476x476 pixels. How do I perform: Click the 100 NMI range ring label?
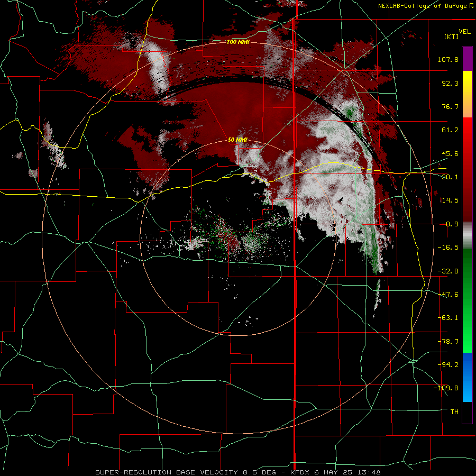click(238, 42)
